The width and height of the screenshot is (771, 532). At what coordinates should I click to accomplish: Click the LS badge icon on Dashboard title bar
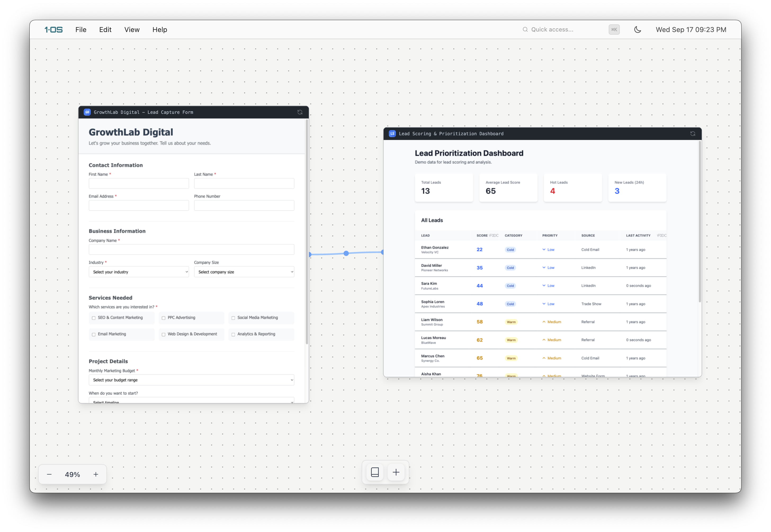pyautogui.click(x=392, y=134)
